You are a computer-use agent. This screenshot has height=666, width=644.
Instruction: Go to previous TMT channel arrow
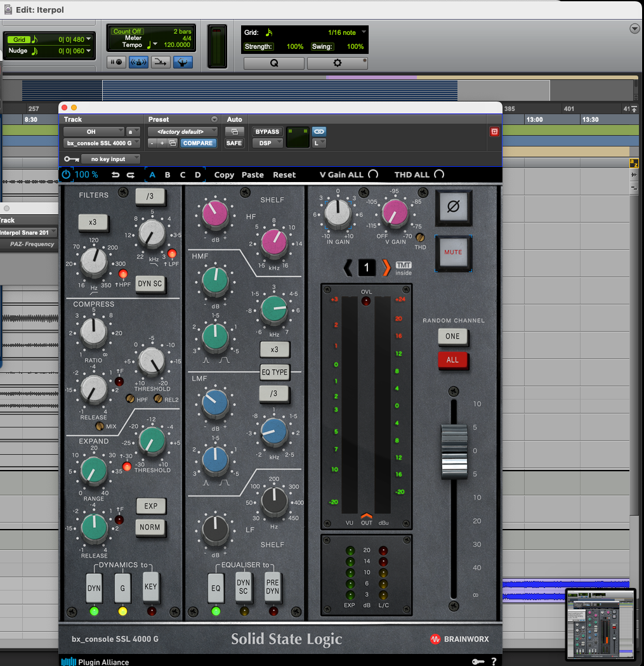(348, 268)
